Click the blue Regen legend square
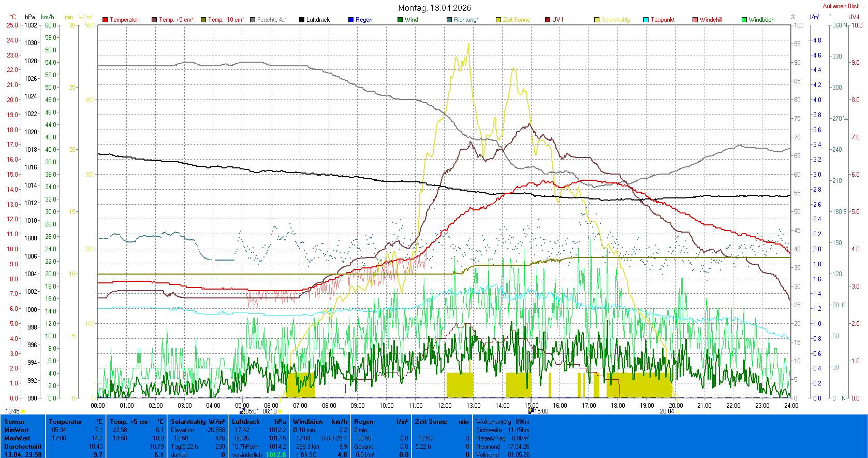 click(351, 20)
